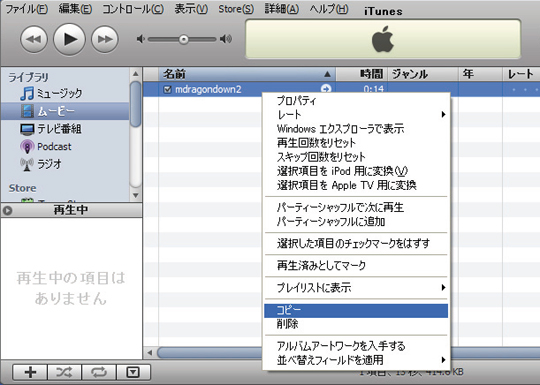The height and width of the screenshot is (385, 540).
Task: Uncheck the mdragondown2 checkbox
Action: (167, 90)
